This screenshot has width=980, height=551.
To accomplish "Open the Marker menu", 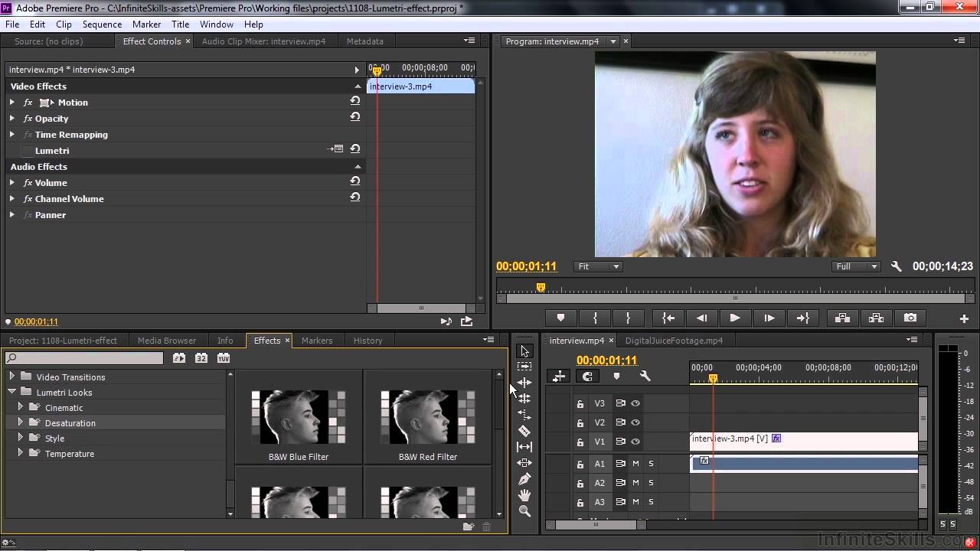I will click(146, 24).
